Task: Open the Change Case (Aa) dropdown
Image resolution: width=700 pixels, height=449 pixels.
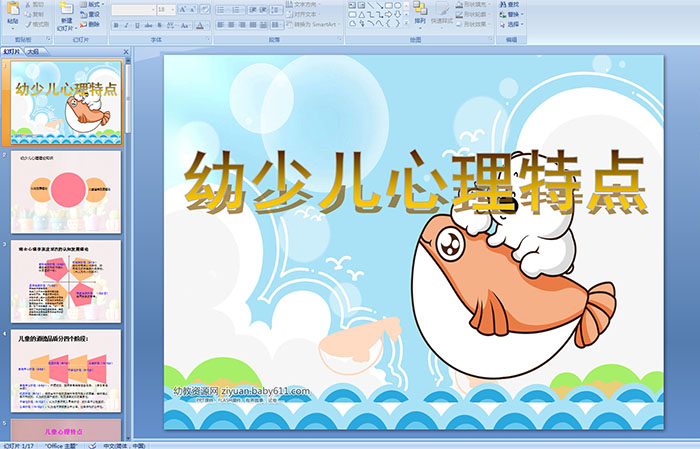Action: tap(185, 25)
